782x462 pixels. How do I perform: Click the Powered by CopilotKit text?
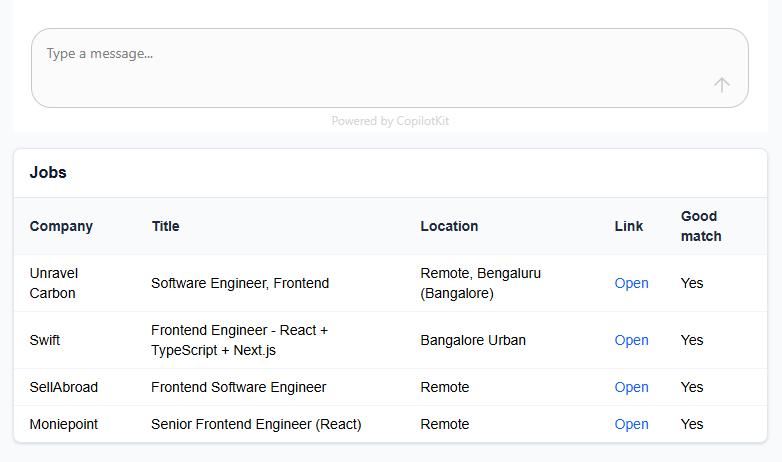(390, 121)
